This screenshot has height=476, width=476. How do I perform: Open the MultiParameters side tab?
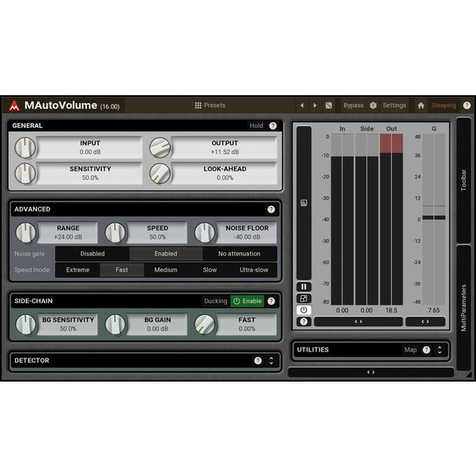point(463,308)
